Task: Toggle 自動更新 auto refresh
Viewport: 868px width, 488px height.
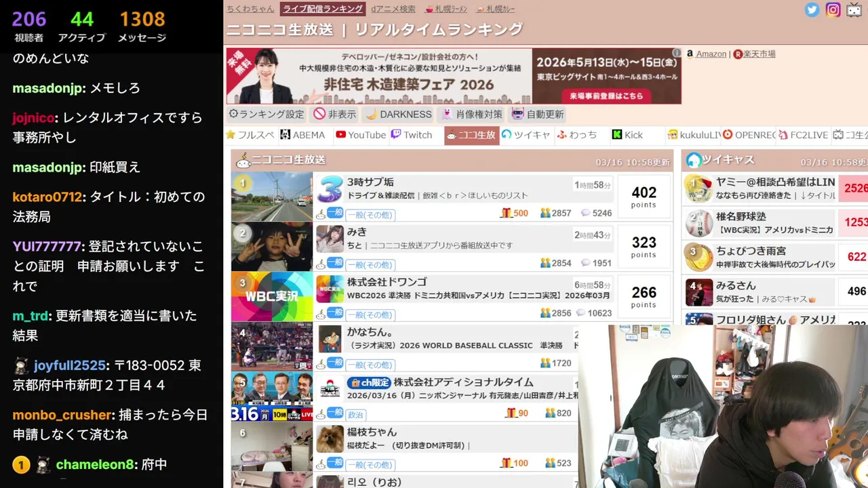Action: point(538,114)
